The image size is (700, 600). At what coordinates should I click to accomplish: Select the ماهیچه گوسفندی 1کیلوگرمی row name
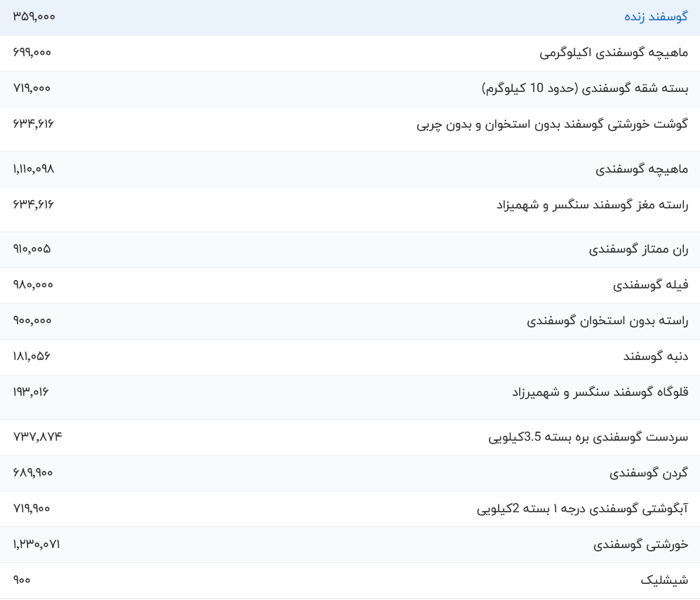point(614,53)
